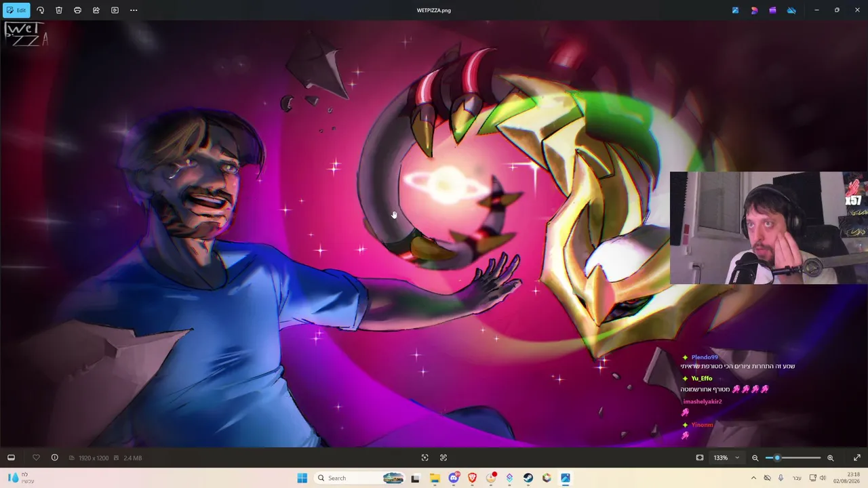
Task: Open Discord from the taskbar
Action: (x=454, y=478)
